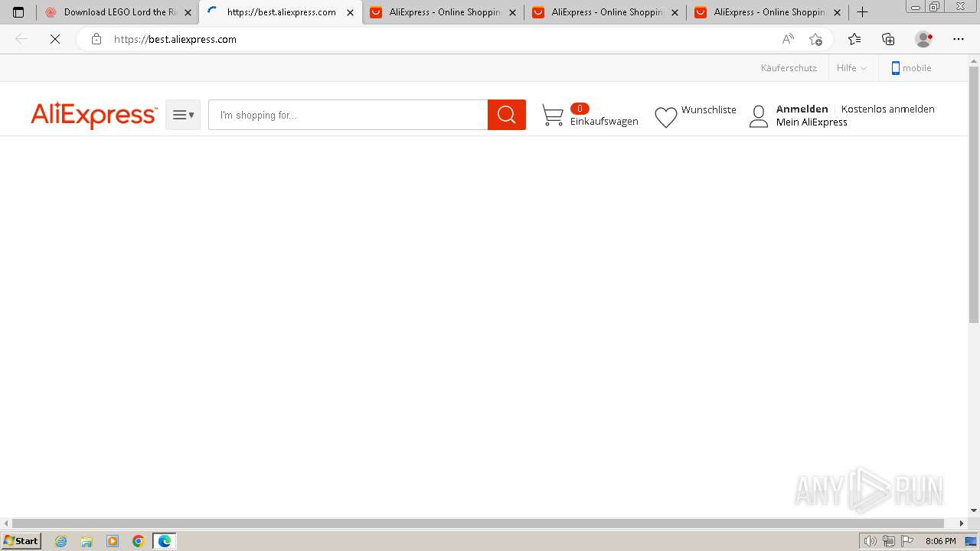
Task: Click the back navigation arrow
Action: click(x=21, y=39)
